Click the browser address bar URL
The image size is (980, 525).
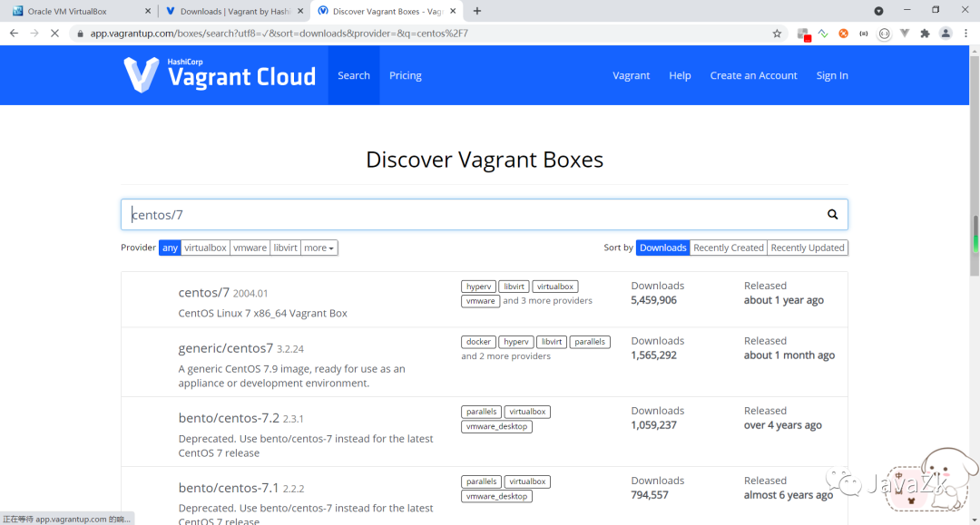click(x=279, y=34)
